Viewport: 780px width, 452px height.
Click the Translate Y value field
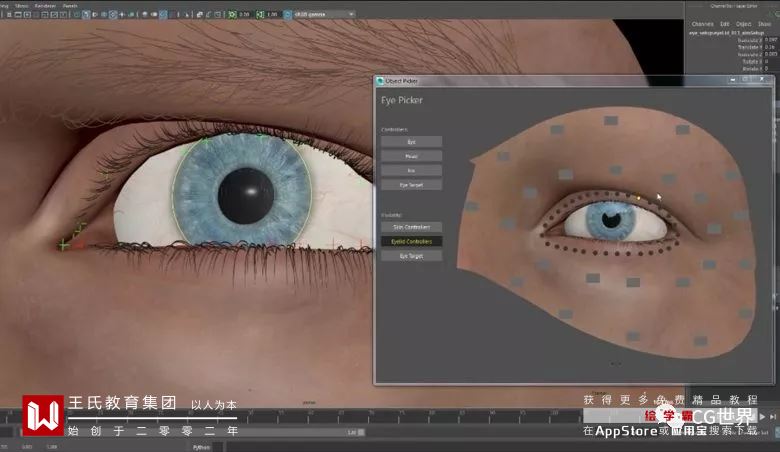tap(771, 47)
